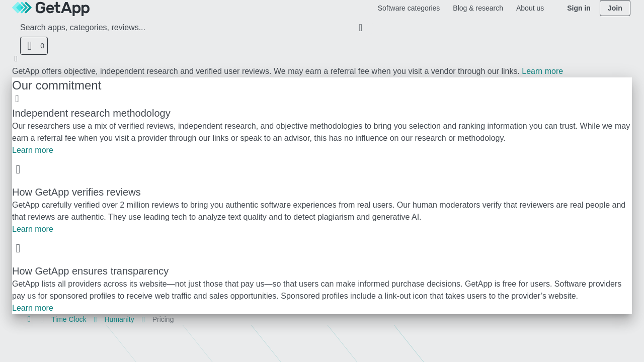Open the Software categories menu
The height and width of the screenshot is (362, 644).
[409, 8]
